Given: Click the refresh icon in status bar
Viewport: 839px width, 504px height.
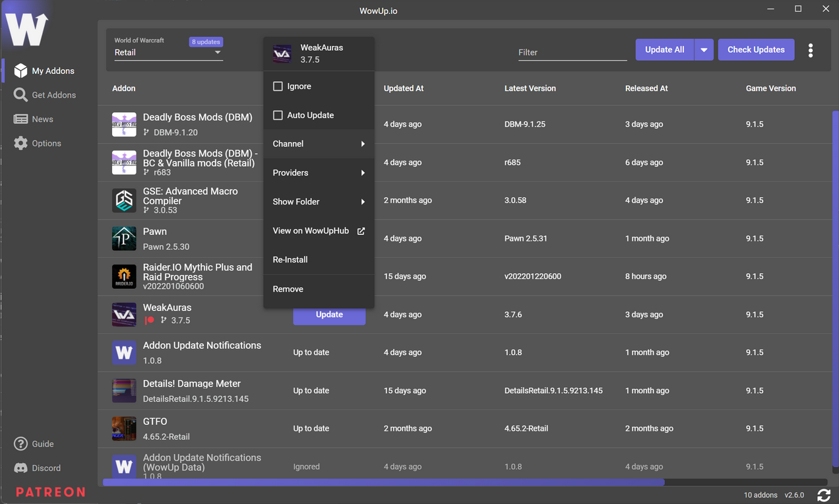Looking at the screenshot, I should click(x=823, y=495).
